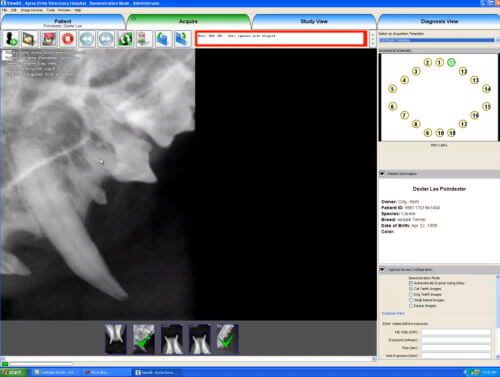Select tooth position 3 in schematic

pos(416,71)
